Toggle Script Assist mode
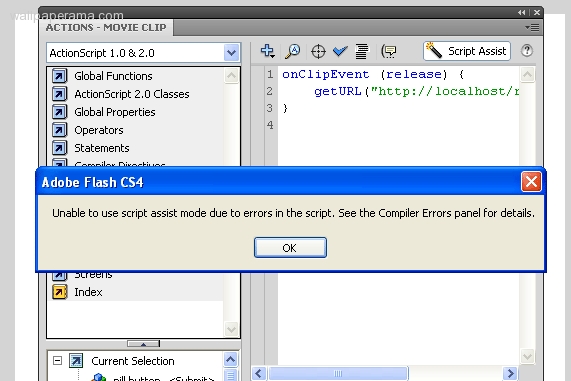The image size is (571, 381). pyautogui.click(x=467, y=51)
